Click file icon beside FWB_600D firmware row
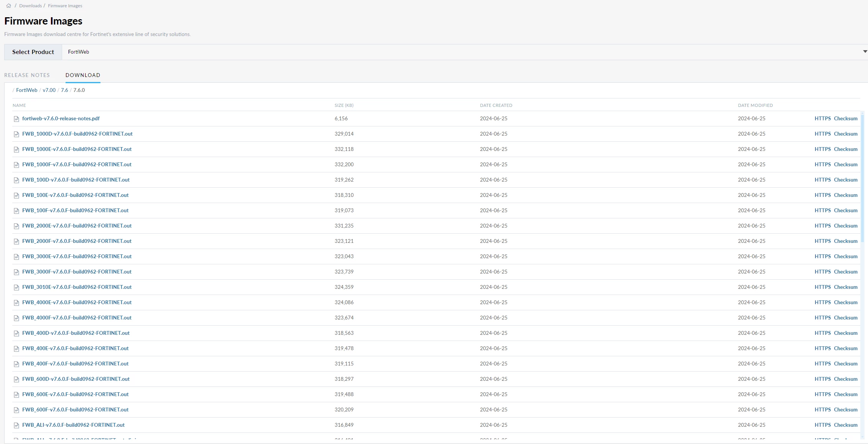Screen dimensions: 868x444 pyautogui.click(x=16, y=379)
